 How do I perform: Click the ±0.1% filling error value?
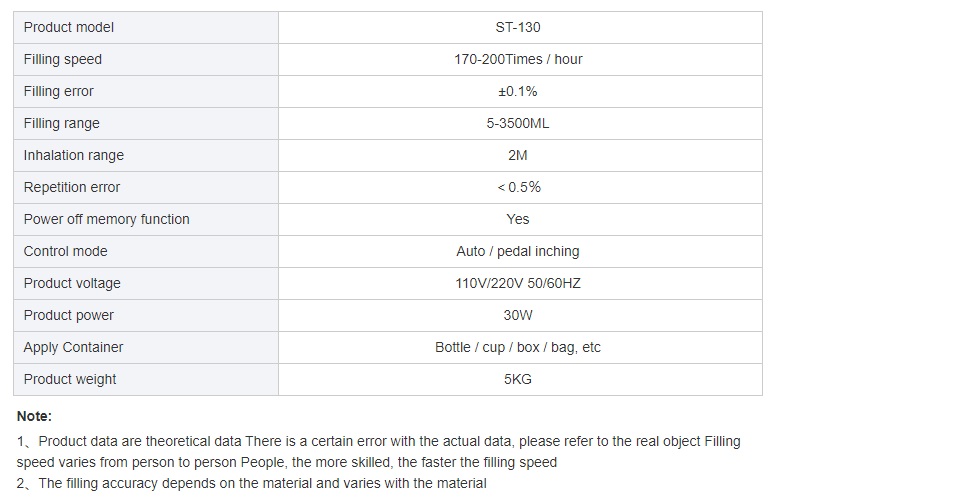(518, 91)
